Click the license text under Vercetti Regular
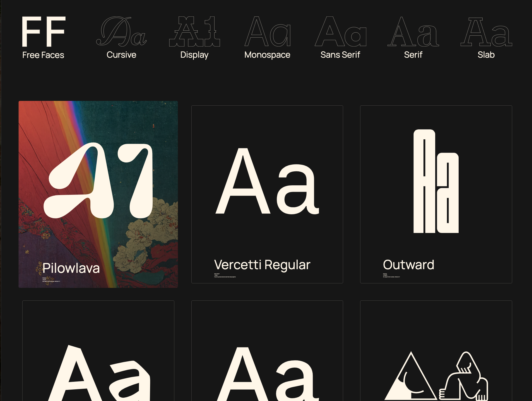 [x=224, y=276]
